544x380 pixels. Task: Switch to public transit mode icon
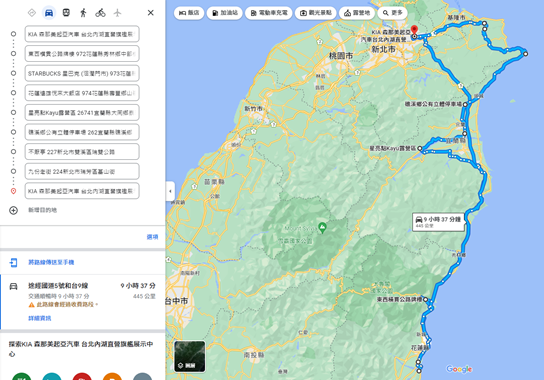(66, 13)
